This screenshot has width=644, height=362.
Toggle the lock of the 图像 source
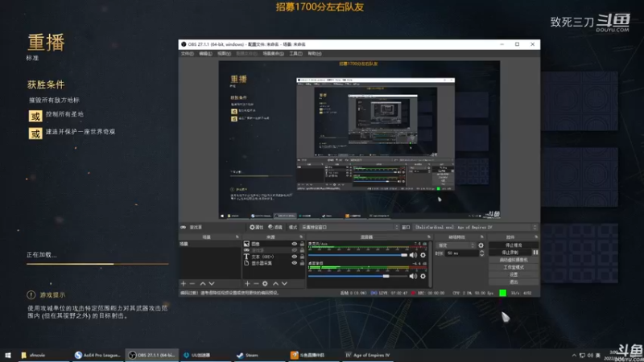pos(302,244)
